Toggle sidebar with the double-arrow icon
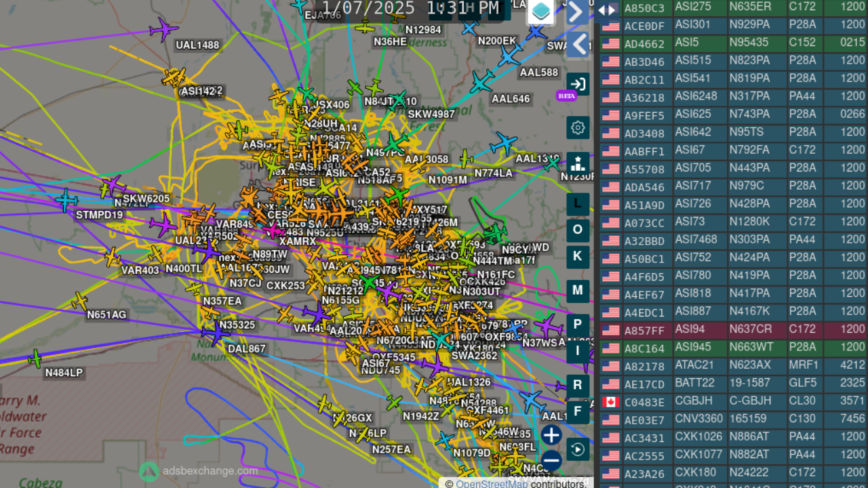The height and width of the screenshot is (488, 868). point(607,9)
